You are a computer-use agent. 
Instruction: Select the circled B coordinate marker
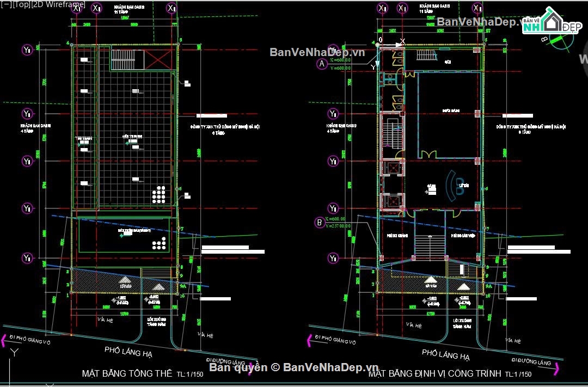coord(319,223)
